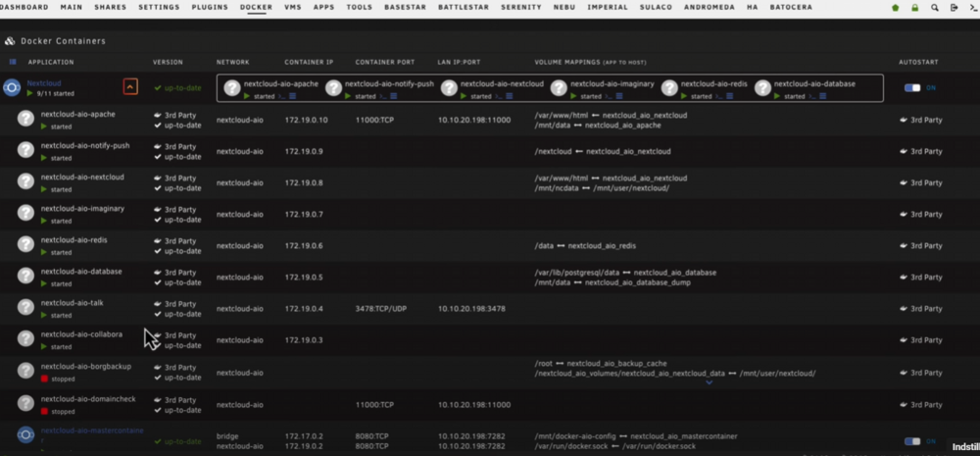Open nextcloud-aio-talk container icon
This screenshot has width=980, height=456.
tap(25, 307)
